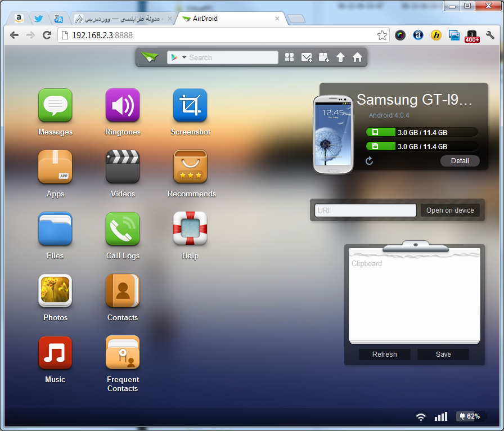Screen dimensions: 504x431
Task: Click the upload arrow toolbar icon
Action: click(340, 57)
